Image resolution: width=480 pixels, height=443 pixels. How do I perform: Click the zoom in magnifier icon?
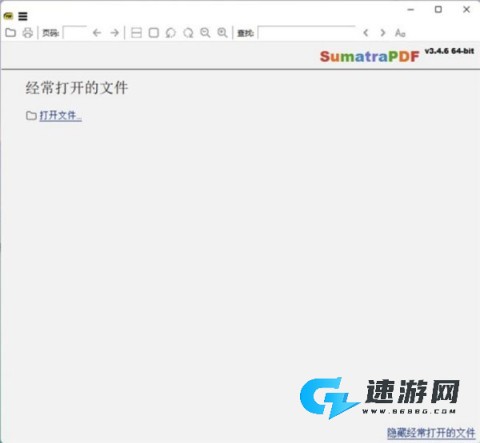(x=222, y=33)
